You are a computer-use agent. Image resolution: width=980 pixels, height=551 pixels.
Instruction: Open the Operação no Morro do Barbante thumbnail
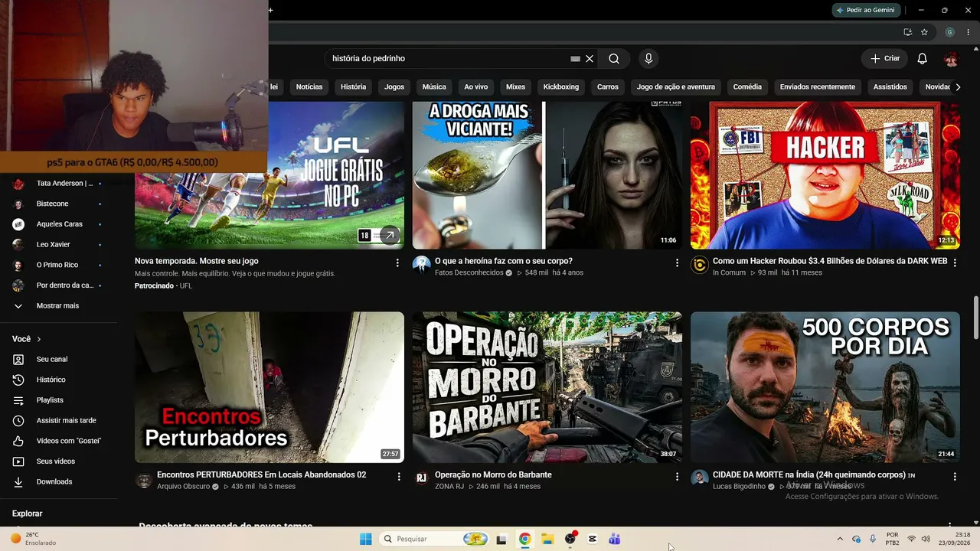[547, 387]
